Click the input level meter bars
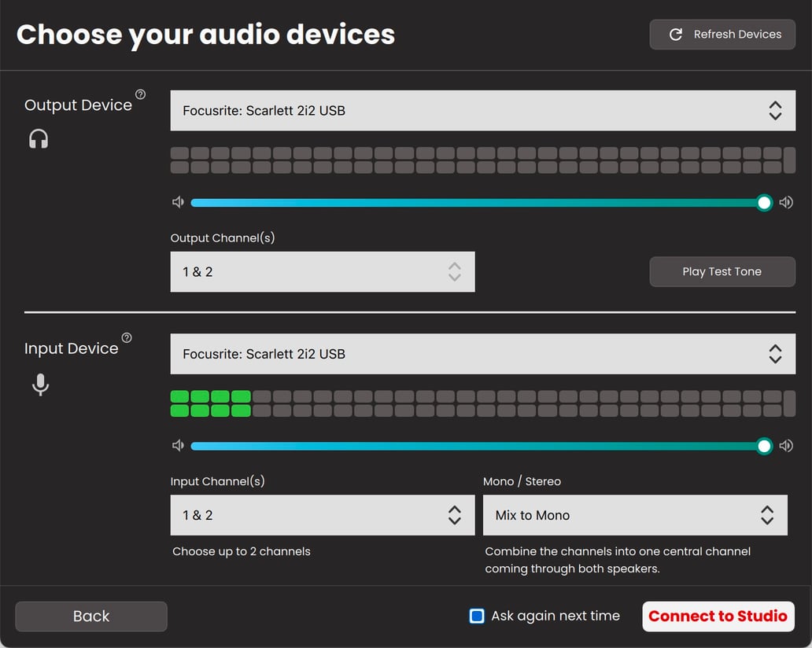The image size is (812, 648). pyautogui.click(x=476, y=403)
